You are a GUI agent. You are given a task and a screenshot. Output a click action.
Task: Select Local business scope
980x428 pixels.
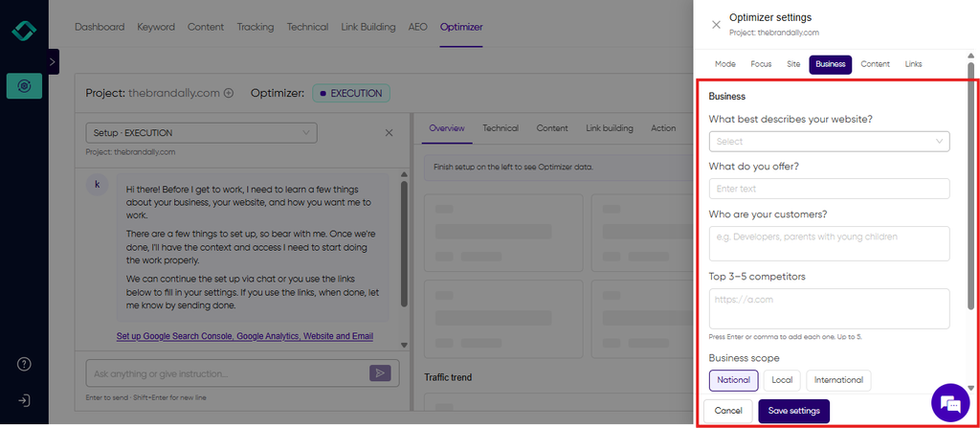tap(782, 380)
